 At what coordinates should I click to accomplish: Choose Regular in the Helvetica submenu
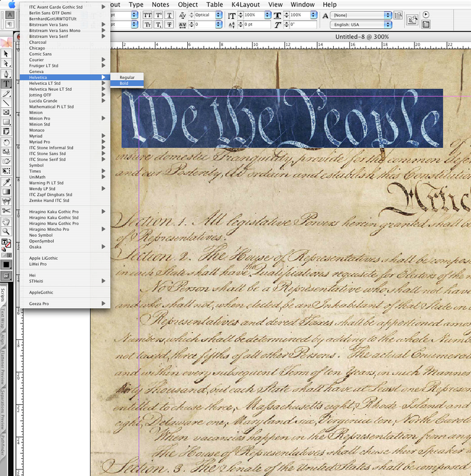[127, 77]
